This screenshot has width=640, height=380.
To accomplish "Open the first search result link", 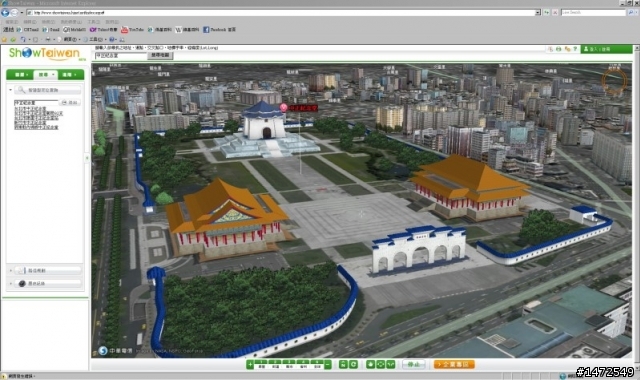I will click(30, 109).
